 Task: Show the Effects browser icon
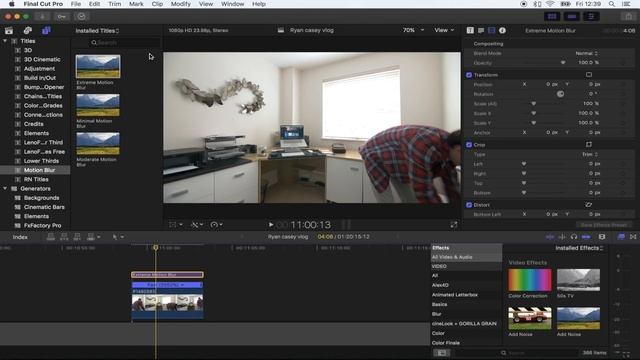point(621,237)
